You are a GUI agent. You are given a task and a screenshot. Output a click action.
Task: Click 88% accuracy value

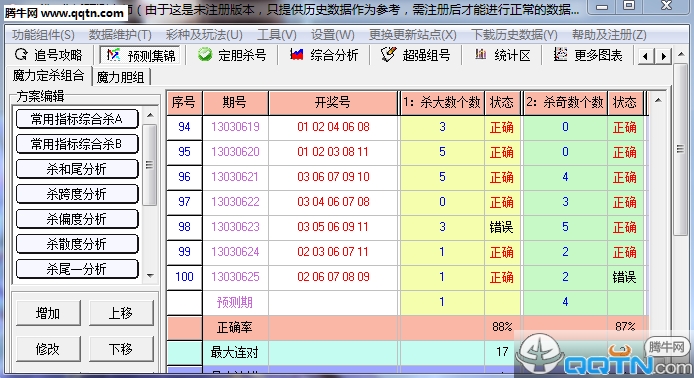tap(502, 327)
